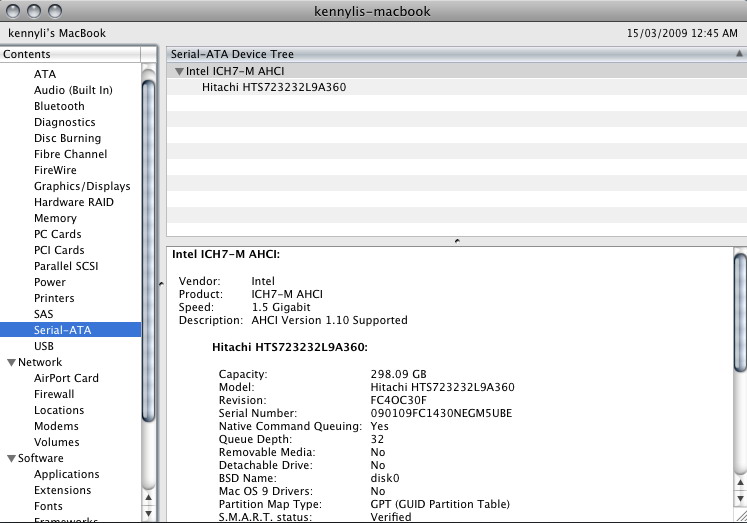Screen dimensions: 747x523
Task: Click the 1.5 Gigabit speed value
Action: (x=281, y=307)
